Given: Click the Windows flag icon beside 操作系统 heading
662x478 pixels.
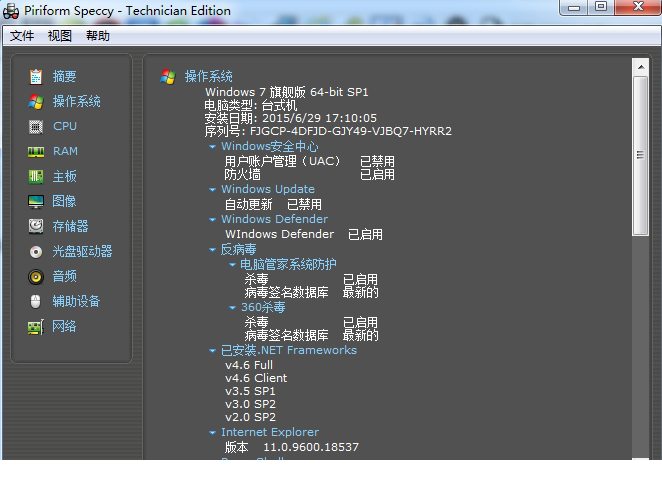Looking at the screenshot, I should 168,77.
